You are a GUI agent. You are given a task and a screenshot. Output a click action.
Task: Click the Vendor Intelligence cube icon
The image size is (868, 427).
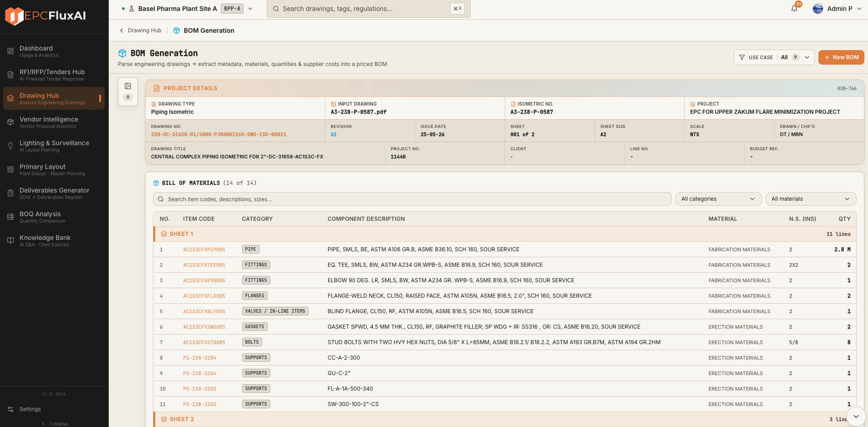(10, 122)
